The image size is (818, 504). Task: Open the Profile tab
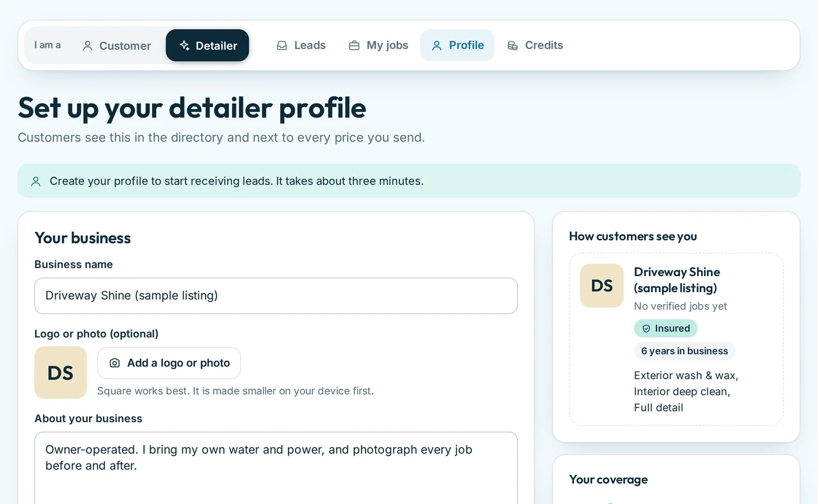coord(457,45)
